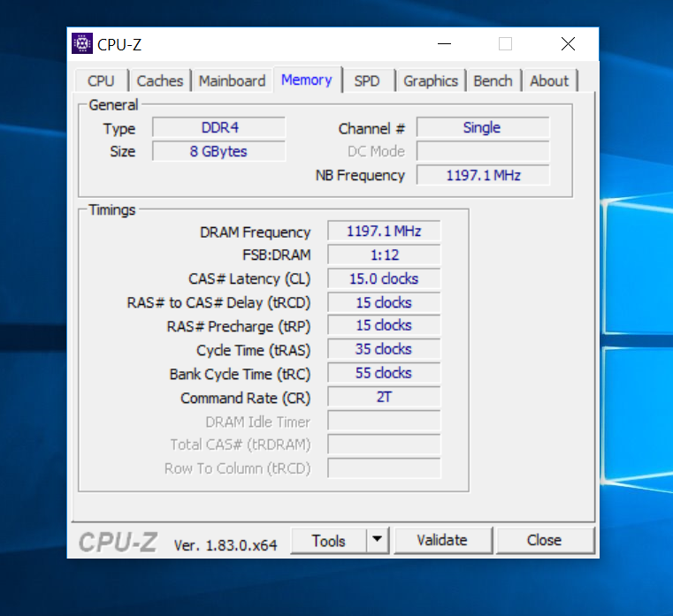673x616 pixels.
Task: Click the 15.0 clocks CAS latency value
Action: pyautogui.click(x=384, y=278)
